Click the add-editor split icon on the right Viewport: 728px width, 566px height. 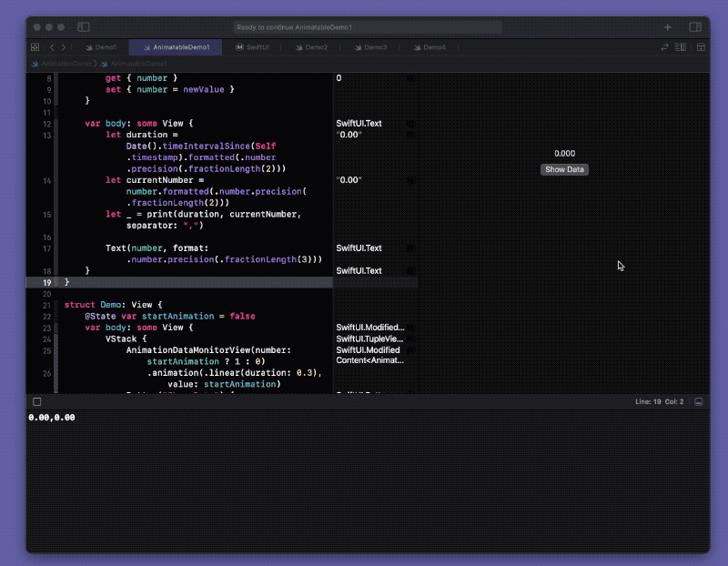tap(701, 47)
